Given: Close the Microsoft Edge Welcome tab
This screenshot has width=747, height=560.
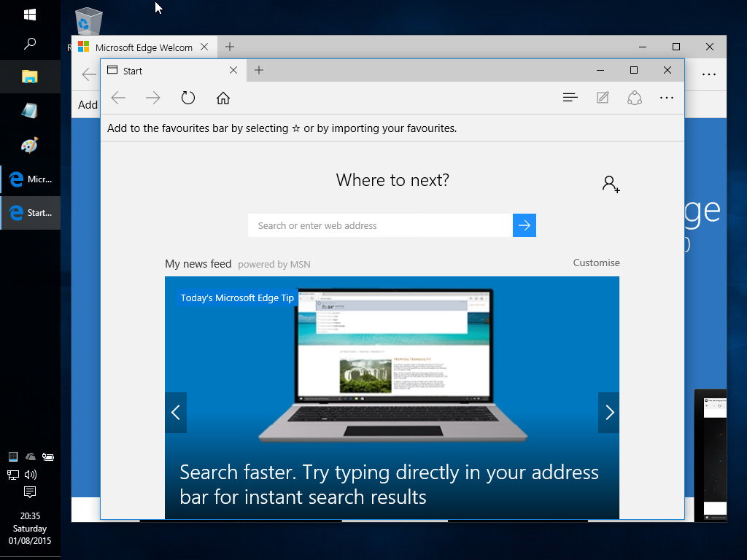Looking at the screenshot, I should pyautogui.click(x=204, y=47).
